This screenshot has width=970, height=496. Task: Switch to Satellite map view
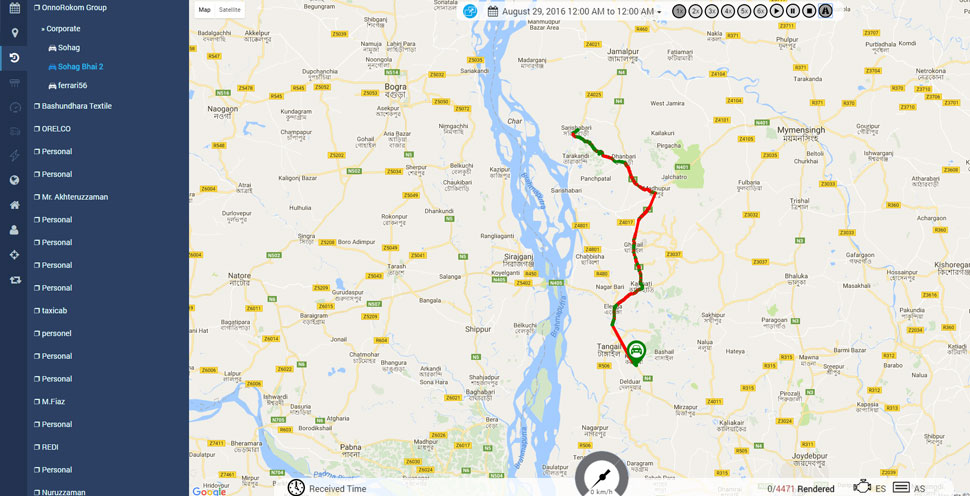coord(230,10)
